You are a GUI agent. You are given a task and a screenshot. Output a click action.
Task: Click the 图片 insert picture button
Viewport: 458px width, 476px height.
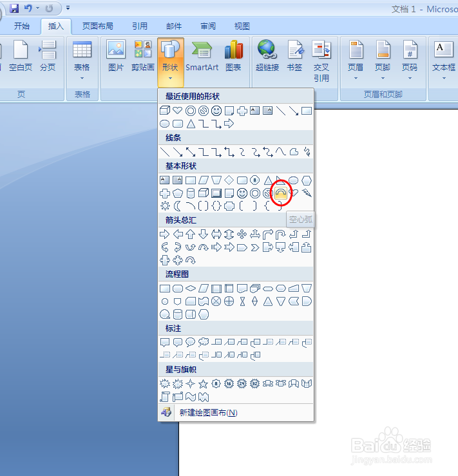coord(116,57)
